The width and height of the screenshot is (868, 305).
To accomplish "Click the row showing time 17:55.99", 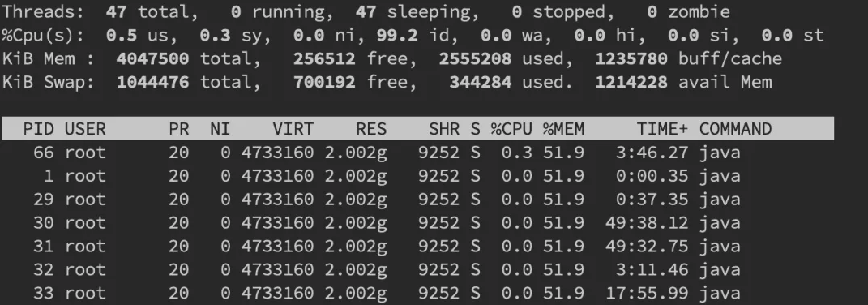I will [417, 293].
